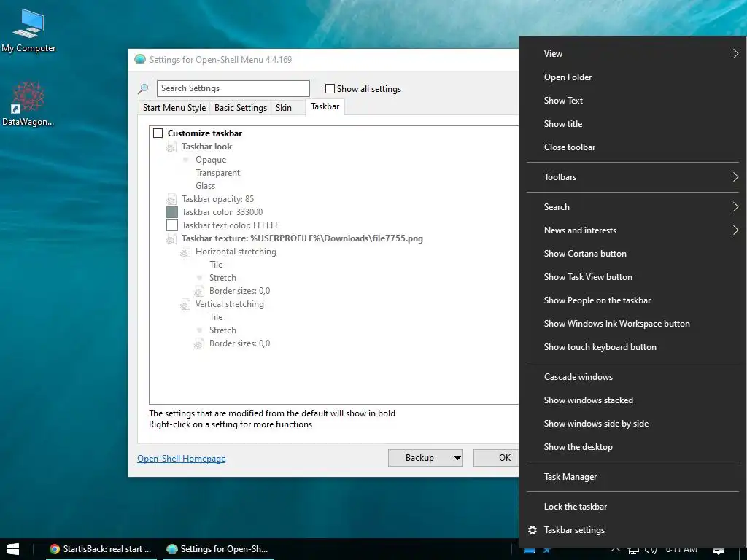This screenshot has height=560, width=747.
Task: Switch to the Start Menu Style tab
Action: [x=174, y=108]
